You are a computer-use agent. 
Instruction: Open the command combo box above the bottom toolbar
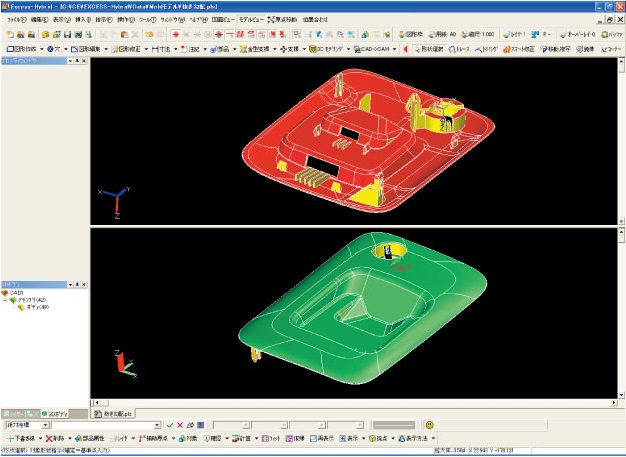(x=46, y=425)
